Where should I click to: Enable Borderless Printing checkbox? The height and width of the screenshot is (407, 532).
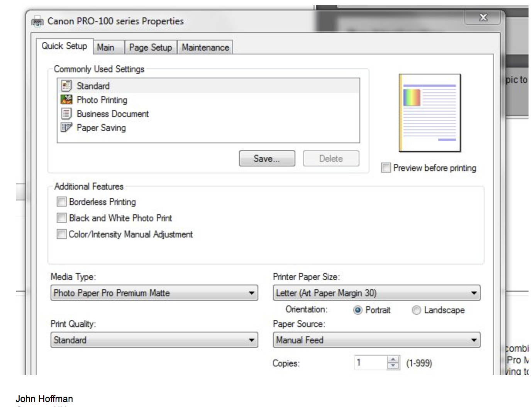point(61,202)
